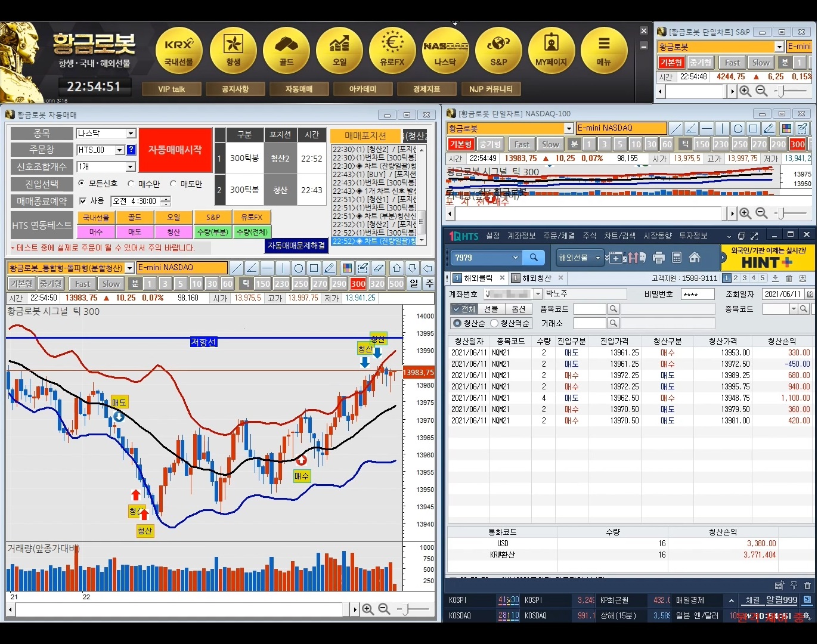Select rectangle draw tool in main chart

(314, 268)
